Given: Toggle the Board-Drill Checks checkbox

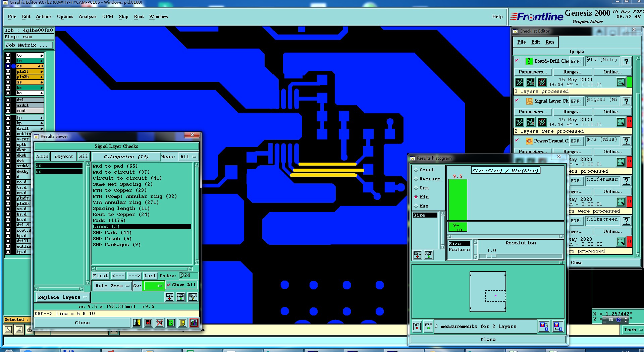Looking at the screenshot, I should point(517,60).
